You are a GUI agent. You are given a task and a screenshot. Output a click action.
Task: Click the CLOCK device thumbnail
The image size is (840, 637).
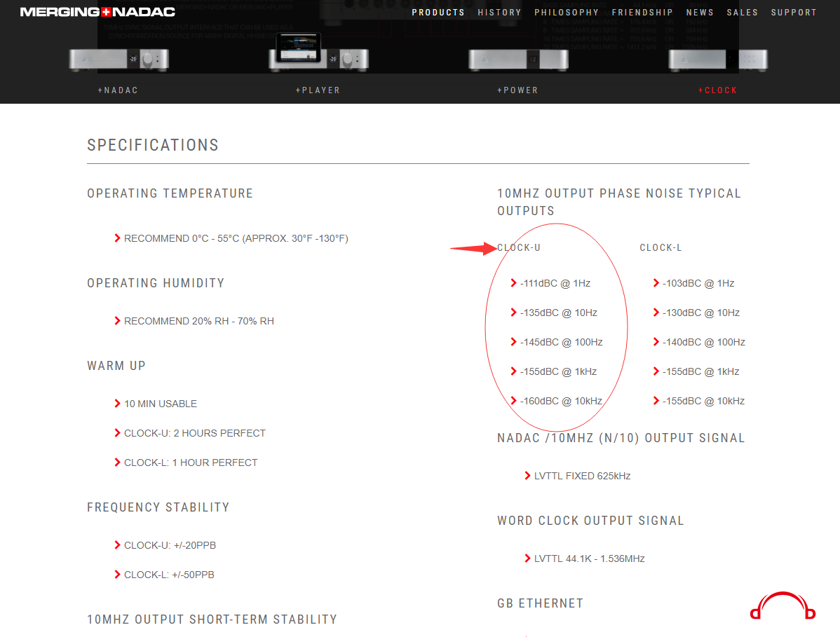pyautogui.click(x=718, y=59)
